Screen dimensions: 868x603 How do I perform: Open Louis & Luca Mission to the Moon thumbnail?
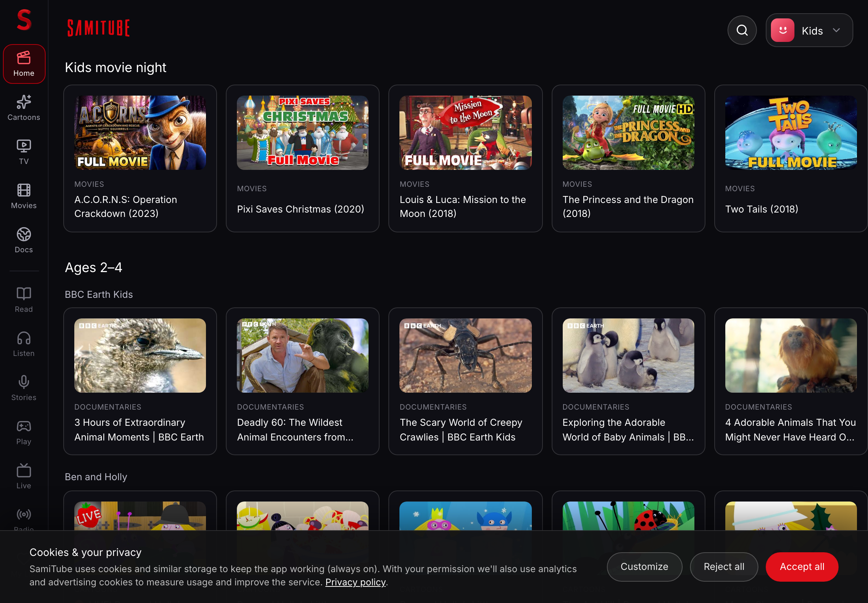pyautogui.click(x=465, y=133)
